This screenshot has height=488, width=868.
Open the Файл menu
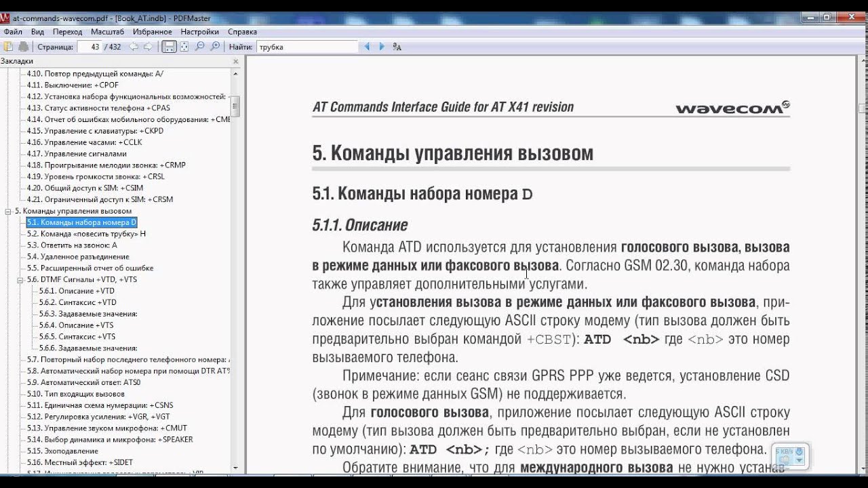13,32
